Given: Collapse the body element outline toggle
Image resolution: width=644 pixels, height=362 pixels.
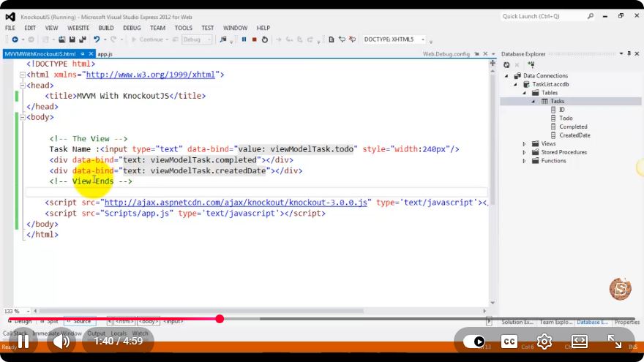Looking at the screenshot, I should click(x=23, y=118).
